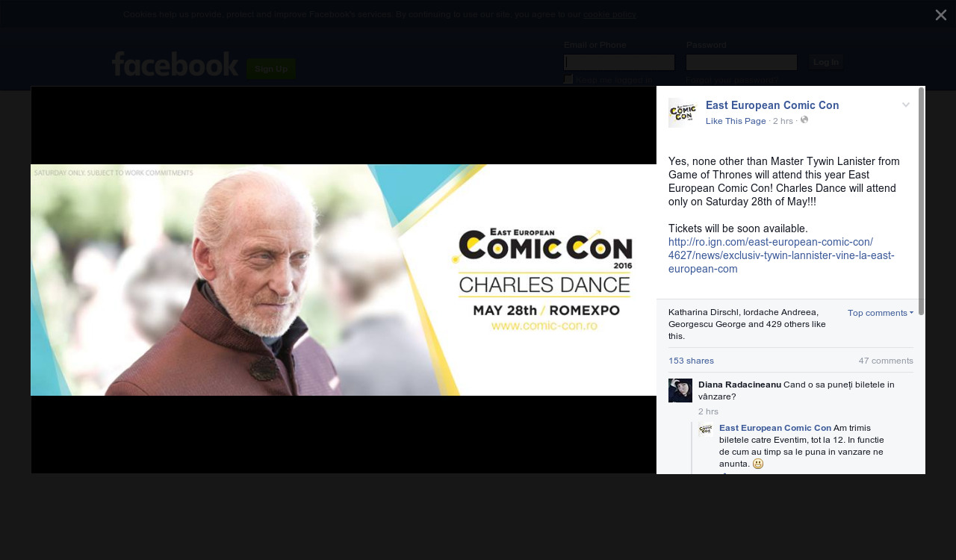Focus the Password field
Viewport: 956px width, 560px height.
pos(742,62)
